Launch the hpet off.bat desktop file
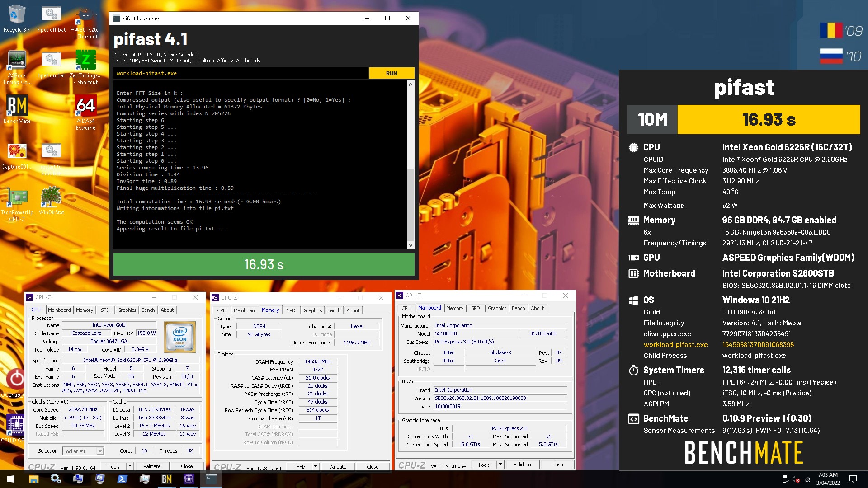This screenshot has width=868, height=488. click(51, 18)
